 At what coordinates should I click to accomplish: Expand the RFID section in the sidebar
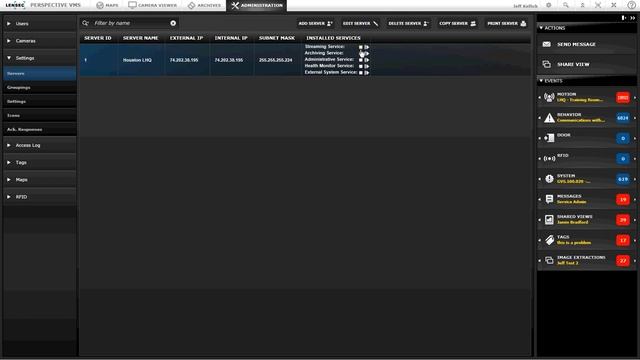tap(40, 197)
